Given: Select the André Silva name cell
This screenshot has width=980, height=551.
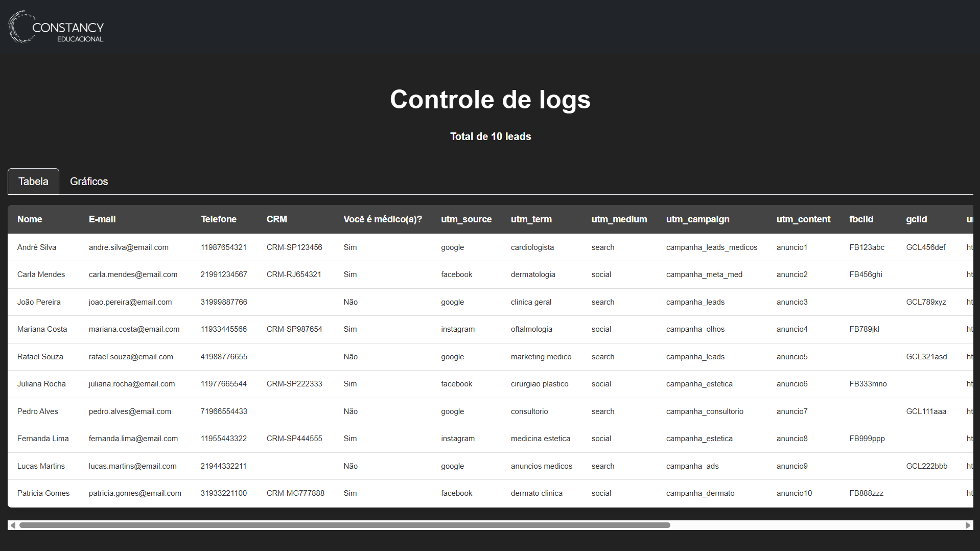Looking at the screenshot, I should [37, 247].
